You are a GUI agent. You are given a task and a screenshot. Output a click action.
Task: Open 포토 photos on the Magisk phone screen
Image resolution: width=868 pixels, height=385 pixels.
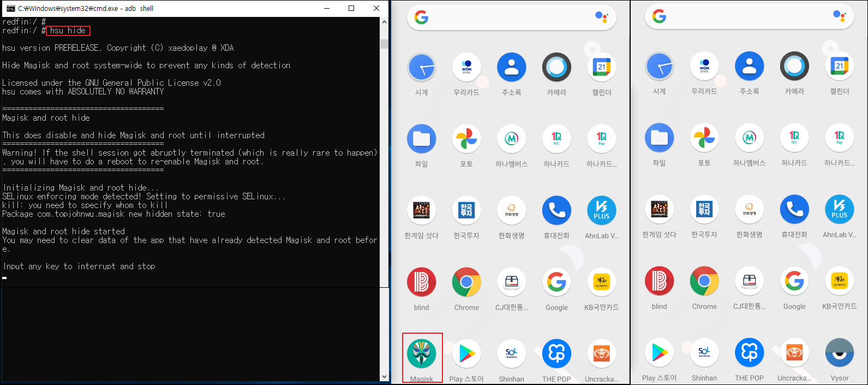pyautogui.click(x=466, y=139)
